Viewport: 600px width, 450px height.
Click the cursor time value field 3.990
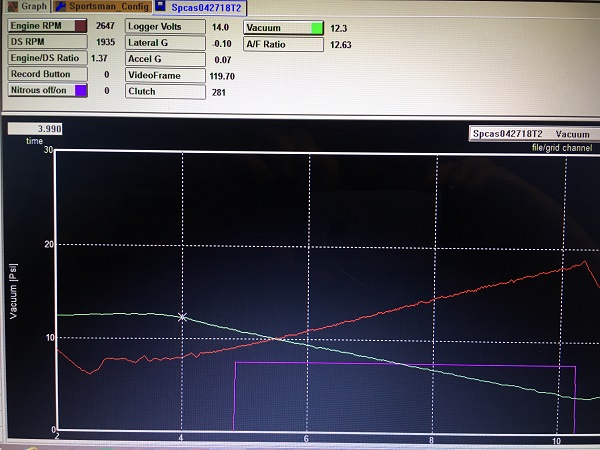(37, 129)
